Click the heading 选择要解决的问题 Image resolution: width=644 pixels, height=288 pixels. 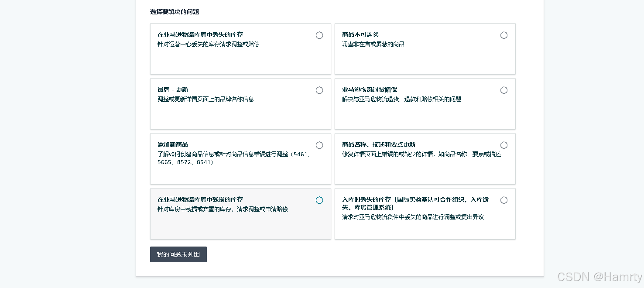click(175, 12)
